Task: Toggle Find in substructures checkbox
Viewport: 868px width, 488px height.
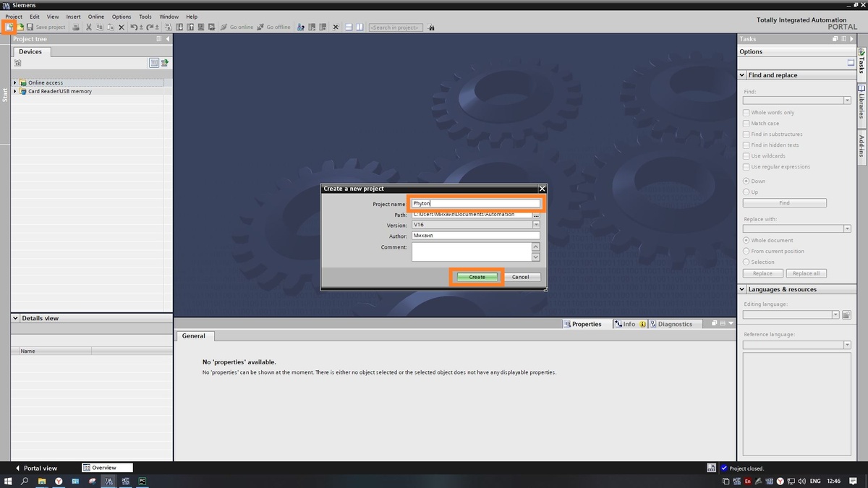Action: [x=746, y=134]
